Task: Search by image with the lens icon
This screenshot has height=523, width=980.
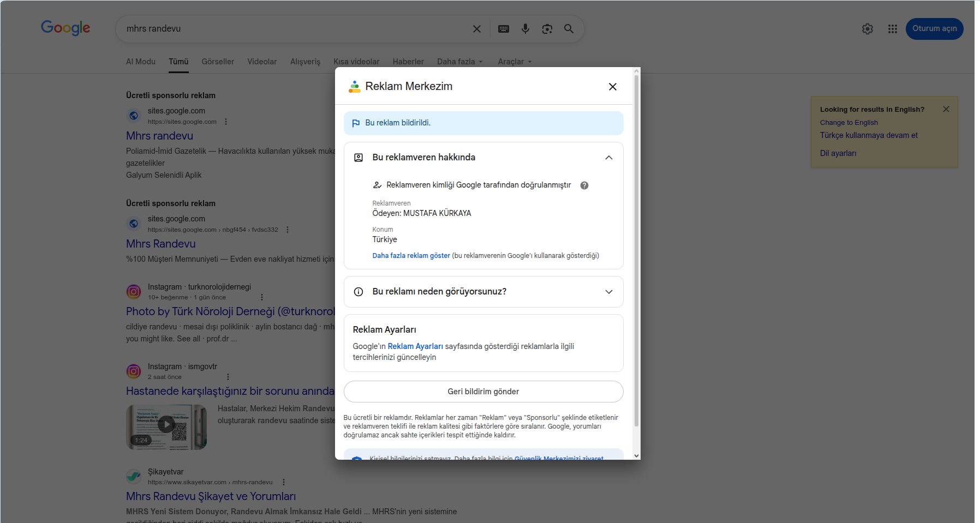Action: coord(547,29)
